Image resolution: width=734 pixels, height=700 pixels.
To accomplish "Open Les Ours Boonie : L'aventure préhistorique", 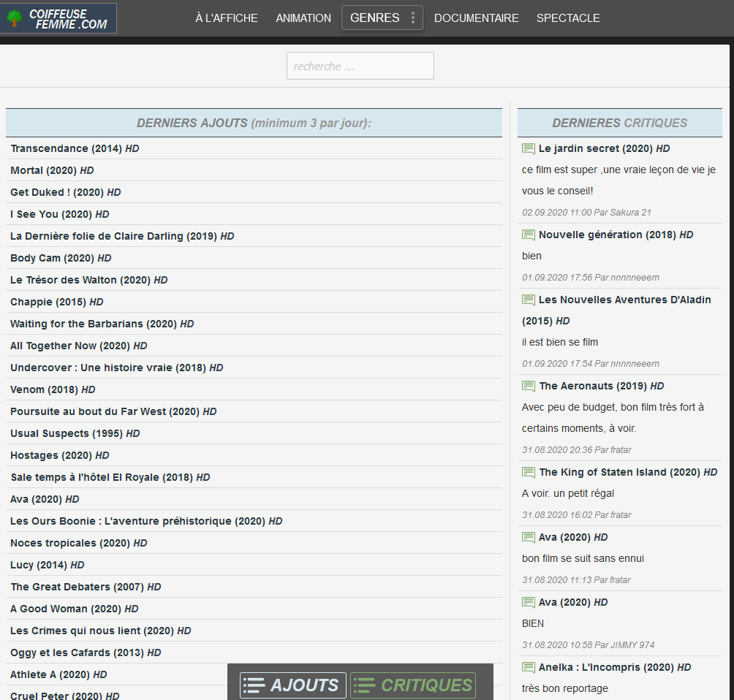I will (x=146, y=522).
